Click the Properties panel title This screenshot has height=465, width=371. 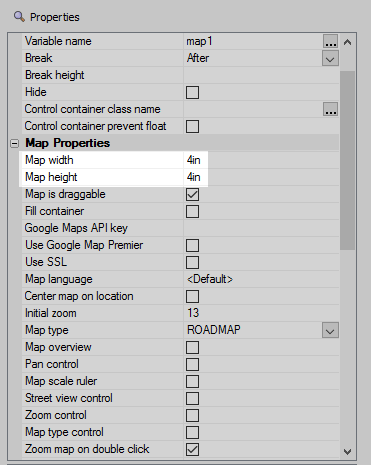tap(55, 17)
